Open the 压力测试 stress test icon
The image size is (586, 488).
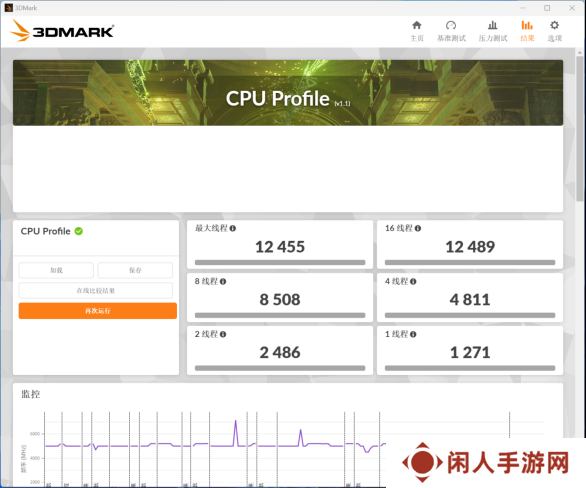click(493, 25)
